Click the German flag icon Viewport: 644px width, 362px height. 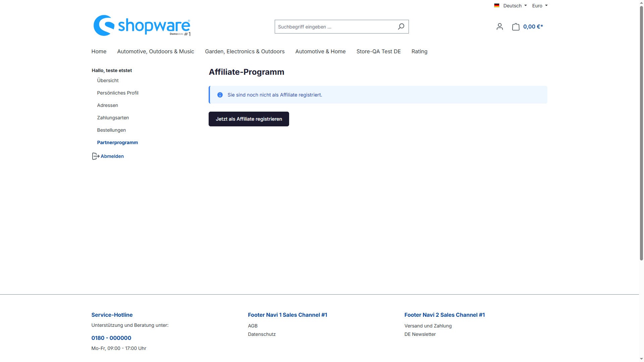tap(496, 5)
